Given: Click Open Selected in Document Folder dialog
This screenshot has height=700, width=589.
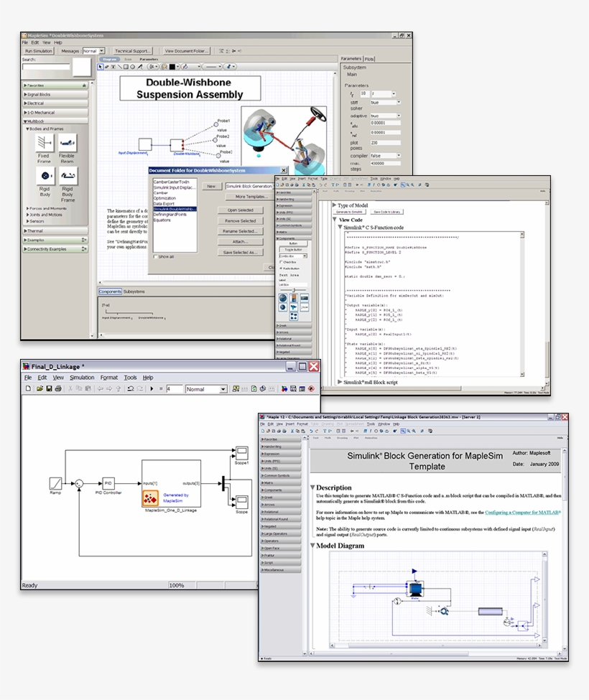Looking at the screenshot, I should click(x=240, y=210).
